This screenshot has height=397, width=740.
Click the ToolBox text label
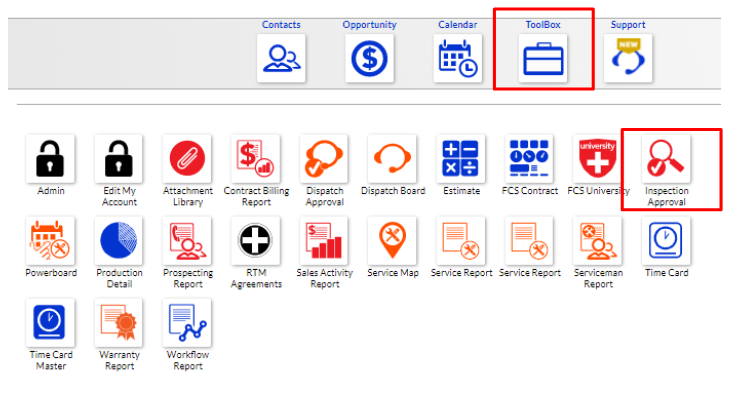click(543, 25)
